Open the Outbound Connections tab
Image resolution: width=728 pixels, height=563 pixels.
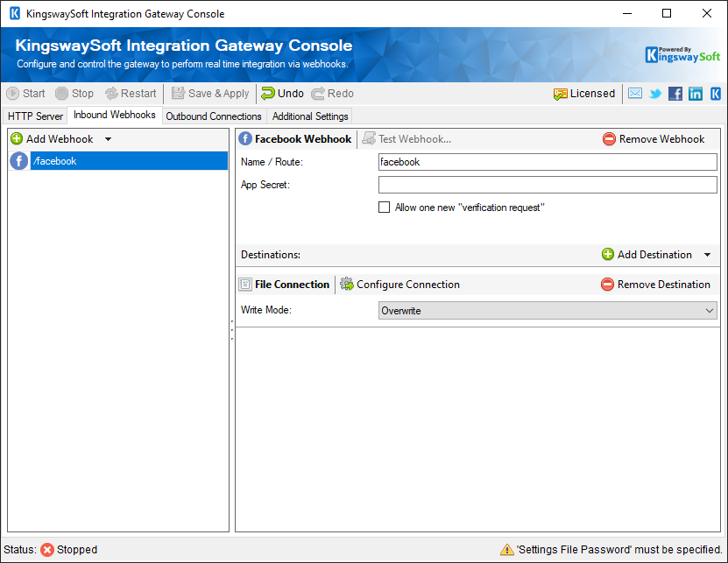point(214,116)
